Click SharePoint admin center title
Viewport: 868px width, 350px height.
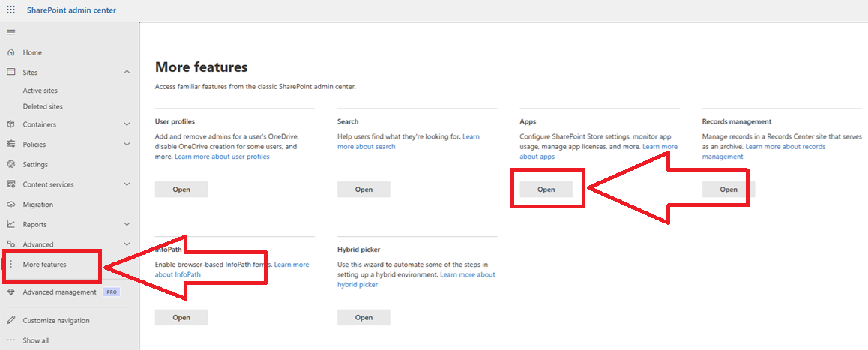(71, 10)
